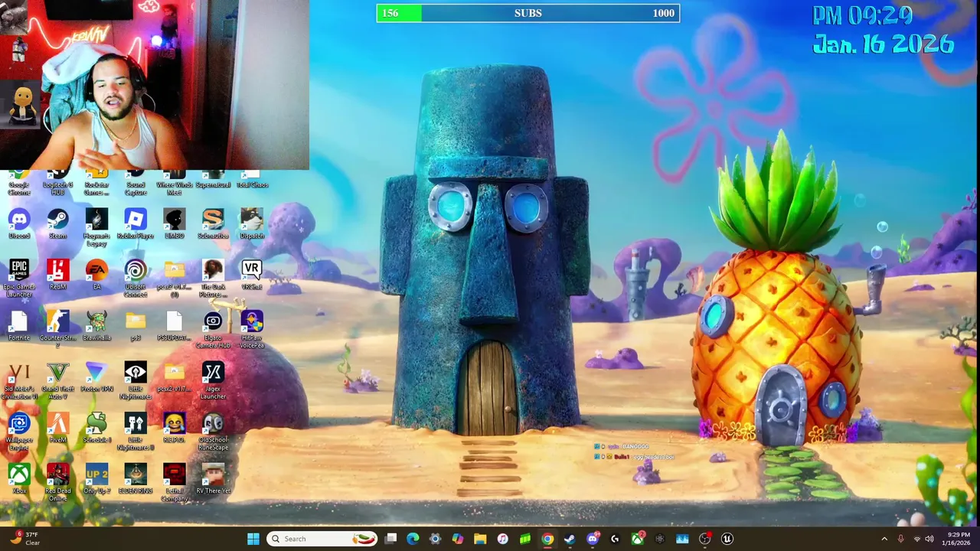
Task: Select the Proton VPN desktop icon
Action: pos(96,377)
